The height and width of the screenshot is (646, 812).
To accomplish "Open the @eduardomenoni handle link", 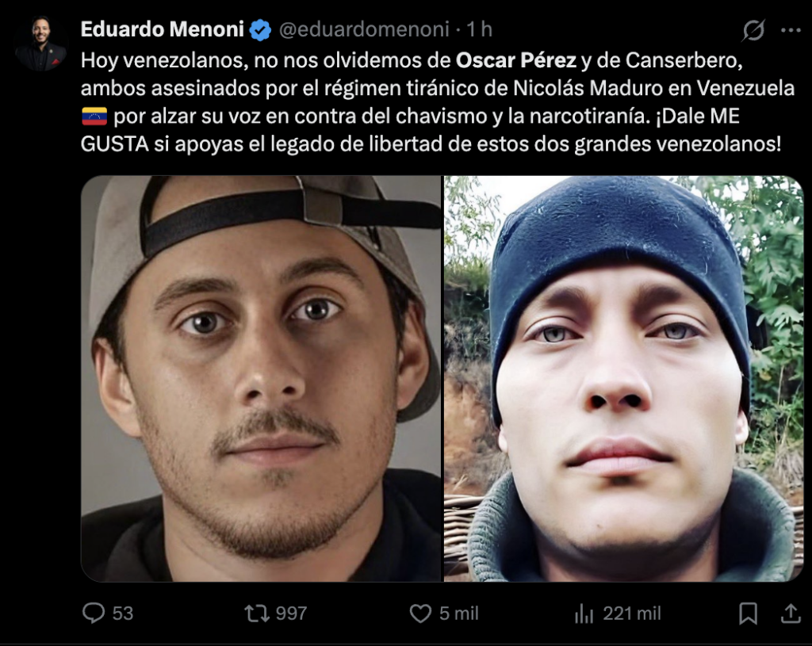I will [364, 30].
